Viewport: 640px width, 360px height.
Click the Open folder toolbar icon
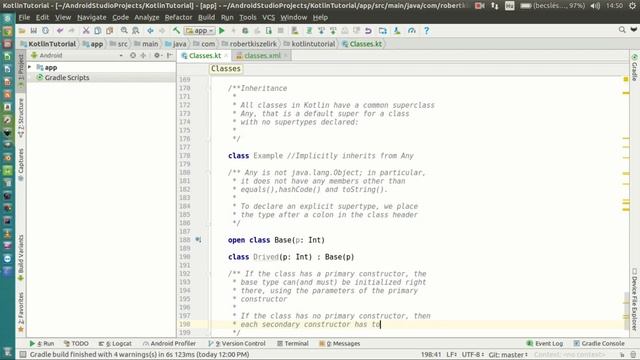coord(22,31)
